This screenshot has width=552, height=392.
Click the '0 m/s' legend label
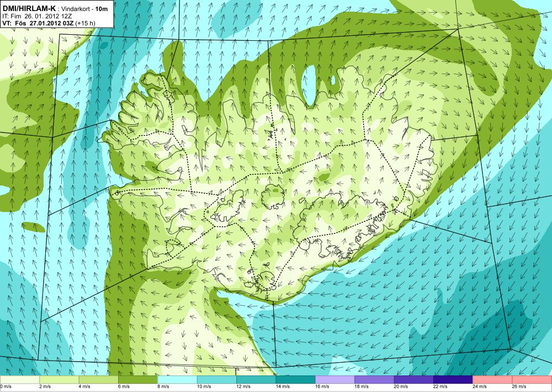6,386
